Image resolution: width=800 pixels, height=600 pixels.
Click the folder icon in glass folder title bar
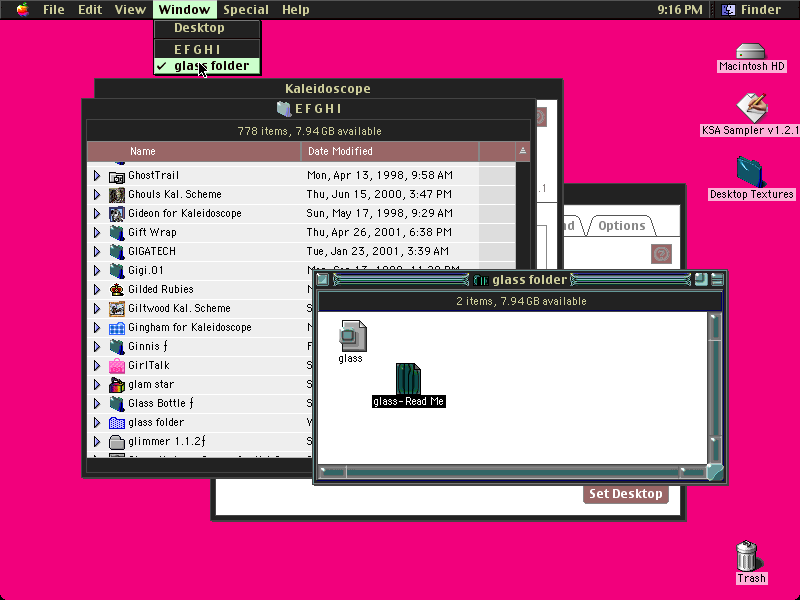tap(481, 280)
